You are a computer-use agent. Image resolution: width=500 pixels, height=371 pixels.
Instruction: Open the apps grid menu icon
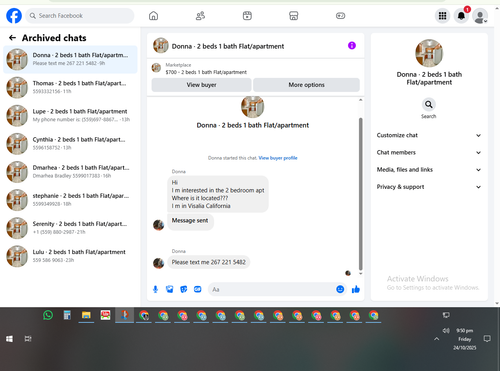click(442, 16)
